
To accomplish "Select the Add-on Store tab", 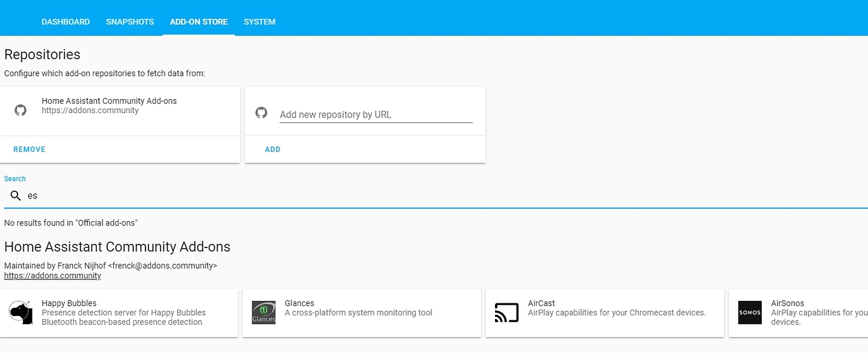I will pos(199,21).
